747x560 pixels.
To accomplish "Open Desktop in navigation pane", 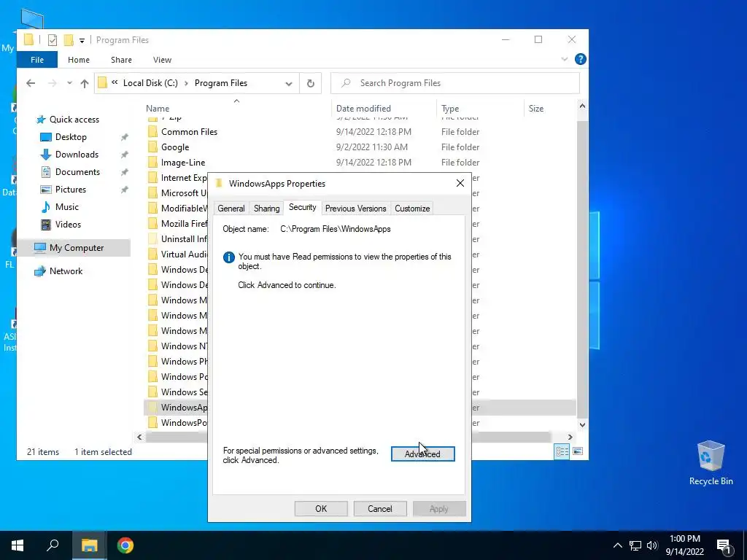I will click(x=71, y=137).
